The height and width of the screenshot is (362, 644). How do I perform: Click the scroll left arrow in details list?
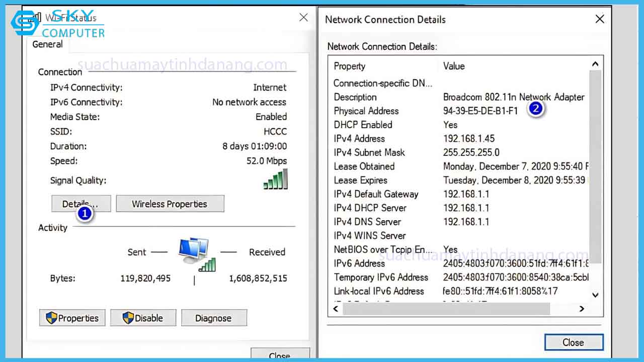coord(336,309)
